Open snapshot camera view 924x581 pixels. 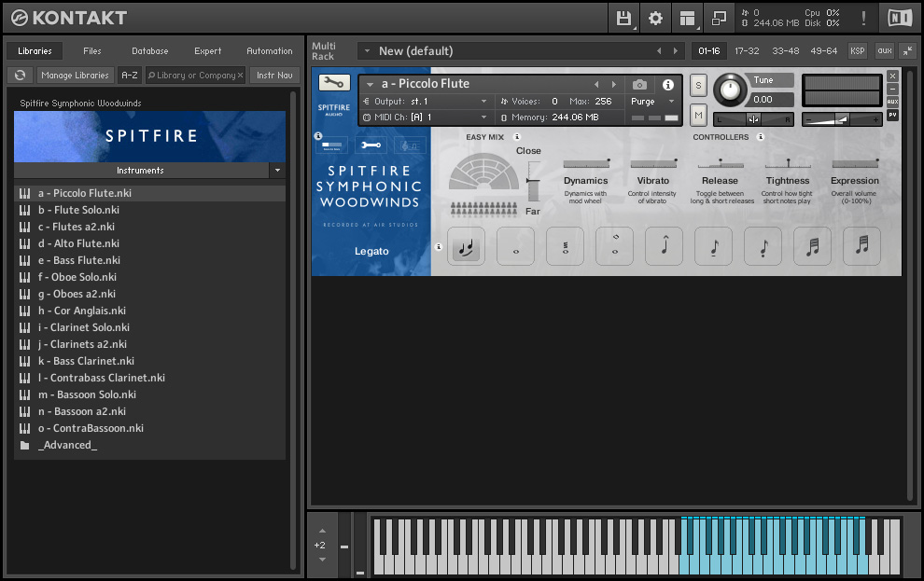point(639,85)
